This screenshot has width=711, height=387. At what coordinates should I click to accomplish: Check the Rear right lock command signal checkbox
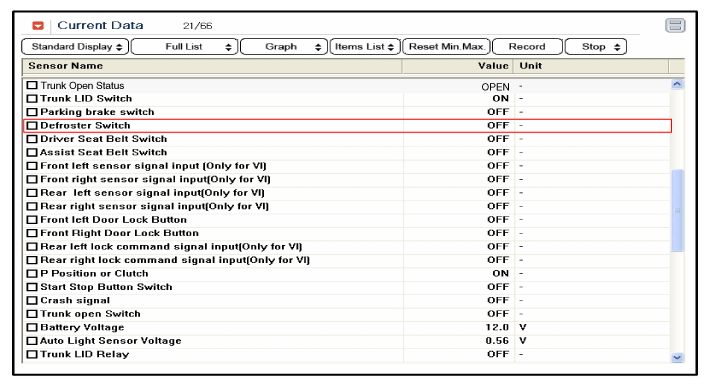[32, 260]
